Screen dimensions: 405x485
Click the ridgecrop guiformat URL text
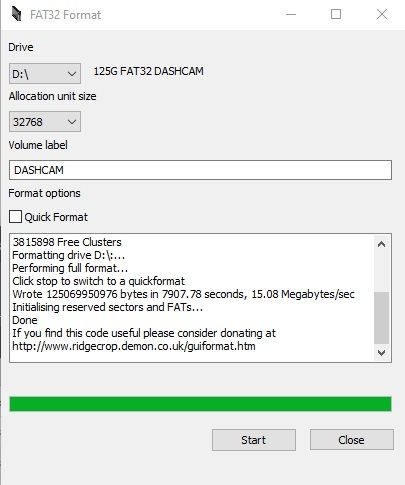(134, 346)
